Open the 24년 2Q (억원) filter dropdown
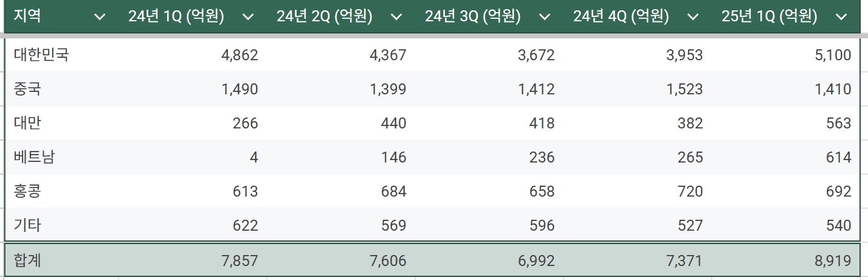Screen dimensions: 868x280 tap(396, 18)
